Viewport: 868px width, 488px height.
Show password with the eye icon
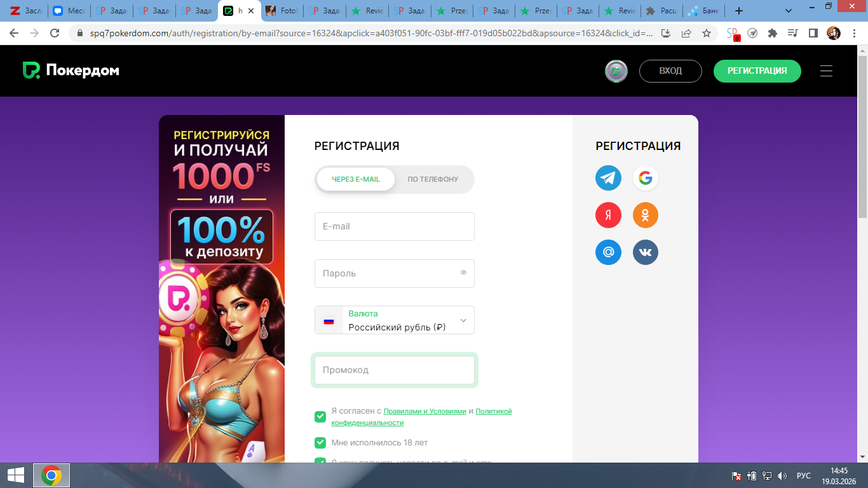463,273
